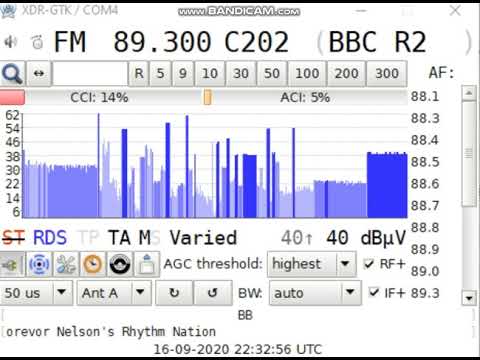The height and width of the screenshot is (360, 480).
Task: Select AF frequency 89.3
Action: [x=425, y=293]
